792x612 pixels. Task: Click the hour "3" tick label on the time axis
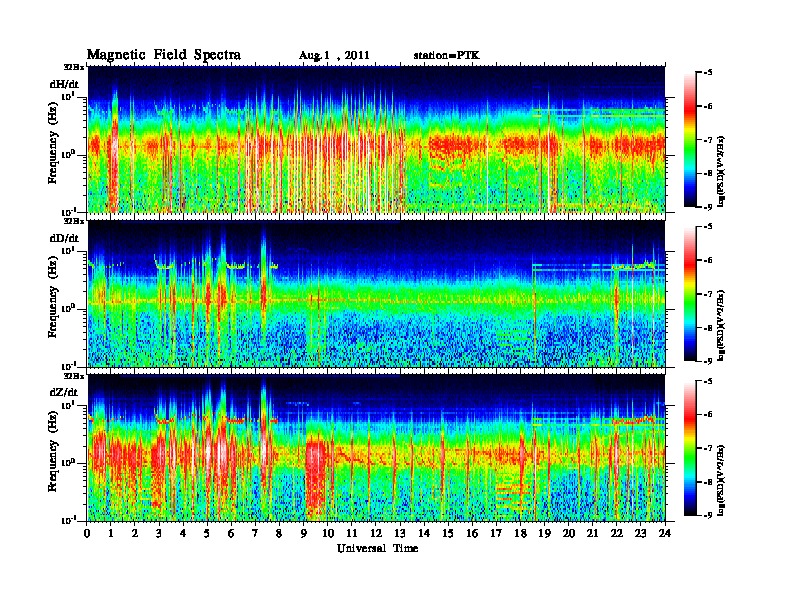coord(160,533)
